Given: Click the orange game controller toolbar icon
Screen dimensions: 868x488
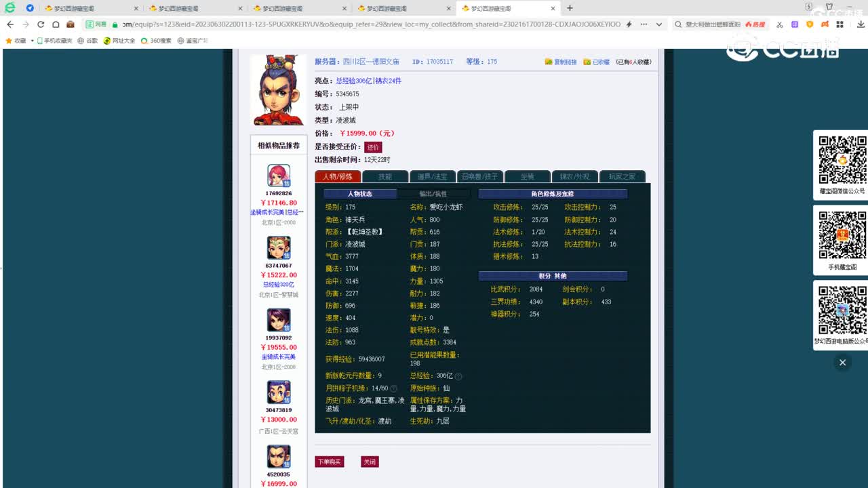Looking at the screenshot, I should tap(825, 24).
